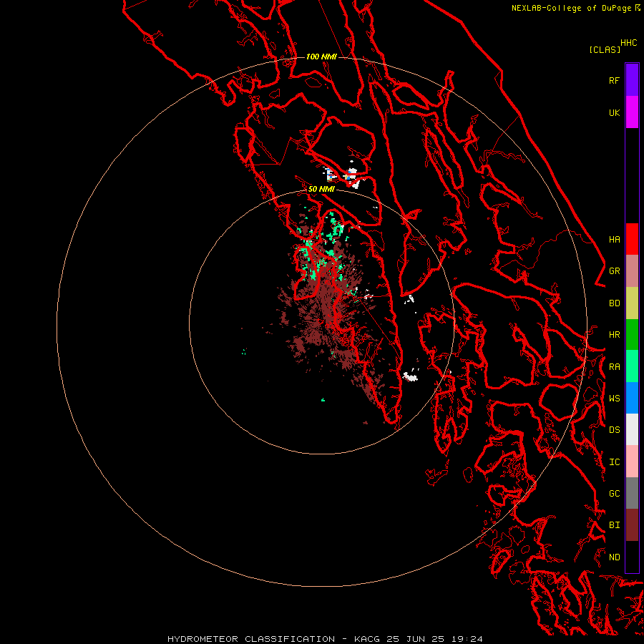
Task: Click the HA red legend color swatch
Action: click(x=632, y=239)
